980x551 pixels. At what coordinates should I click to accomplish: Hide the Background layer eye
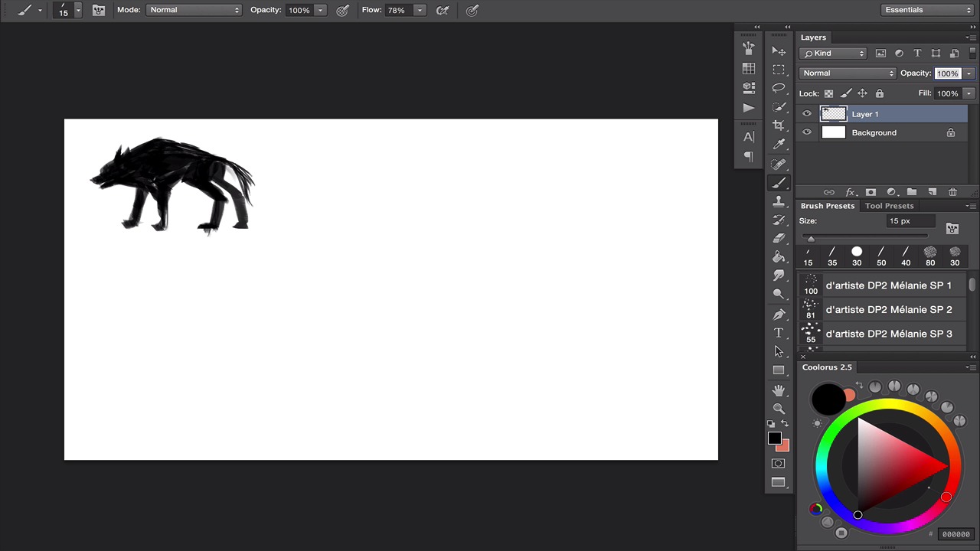tap(806, 132)
